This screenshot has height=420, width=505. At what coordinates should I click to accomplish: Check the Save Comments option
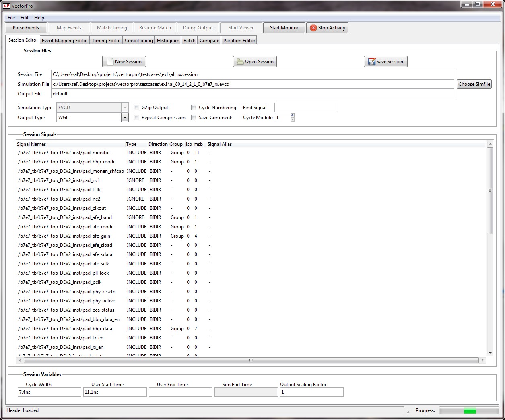tap(194, 117)
